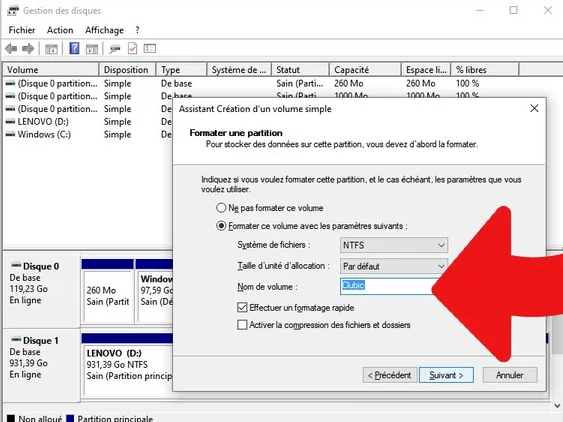563x422 pixels.
Task: Select the Windows (C:) row in volume list
Action: point(88,135)
